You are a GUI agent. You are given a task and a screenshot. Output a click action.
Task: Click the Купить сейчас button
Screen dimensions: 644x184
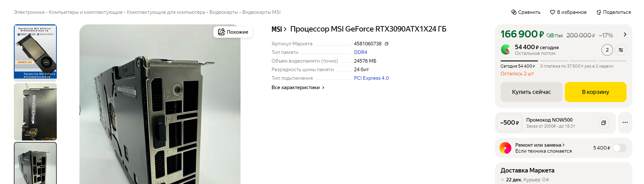coord(531,92)
